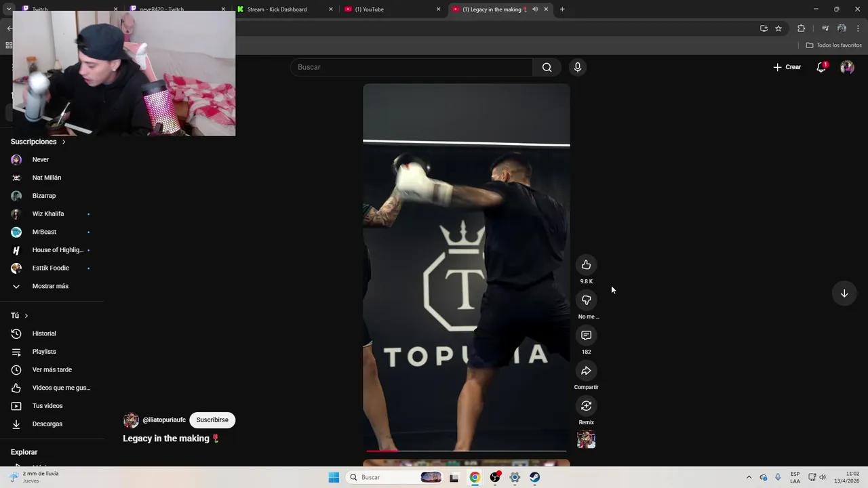Mute the tab via speaker icon
This screenshot has height=488, width=868.
pyautogui.click(x=535, y=9)
